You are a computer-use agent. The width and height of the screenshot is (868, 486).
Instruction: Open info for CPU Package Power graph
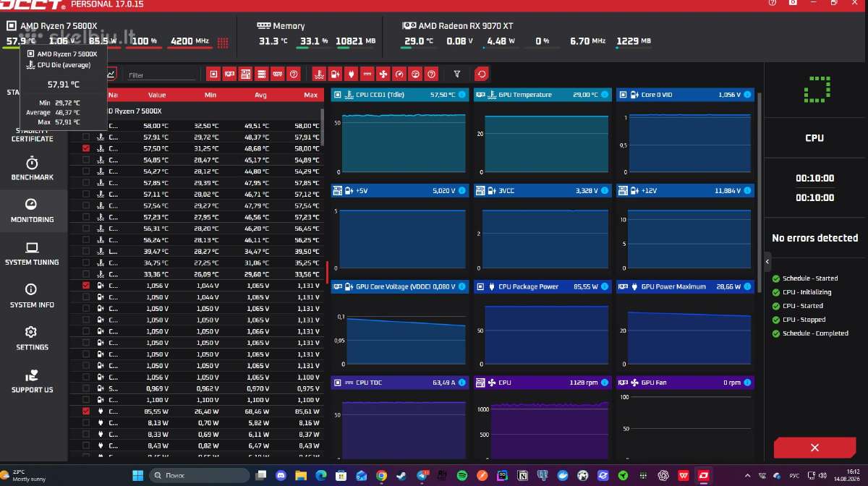point(605,286)
